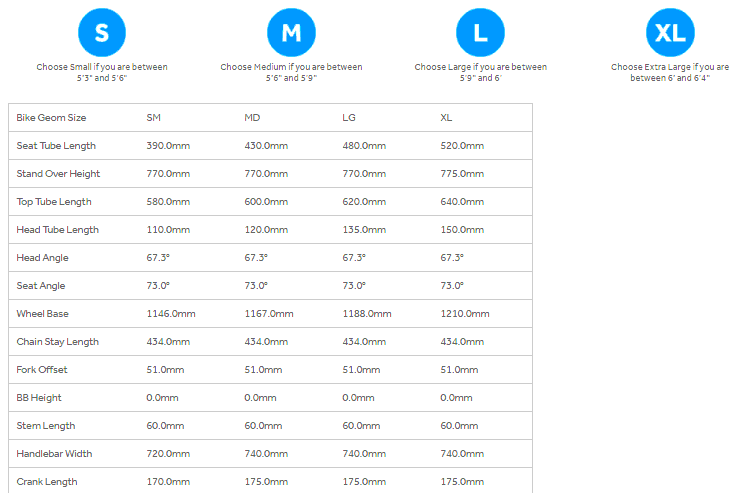The width and height of the screenshot is (735, 493).
Task: Click the "Choose Small" height description text
Action: tap(101, 72)
